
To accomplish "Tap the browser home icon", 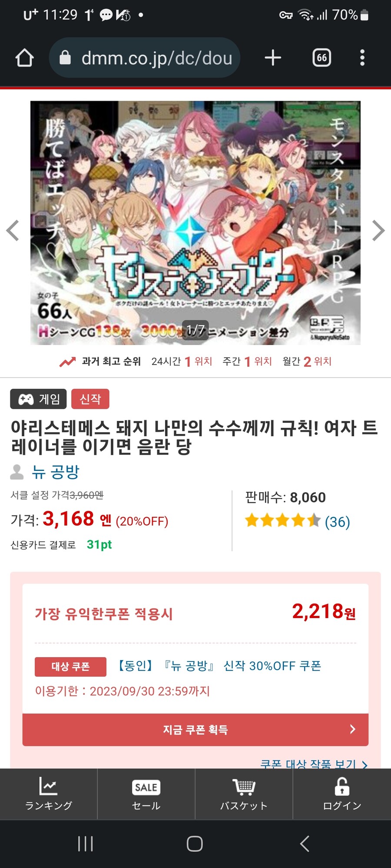I will [25, 58].
